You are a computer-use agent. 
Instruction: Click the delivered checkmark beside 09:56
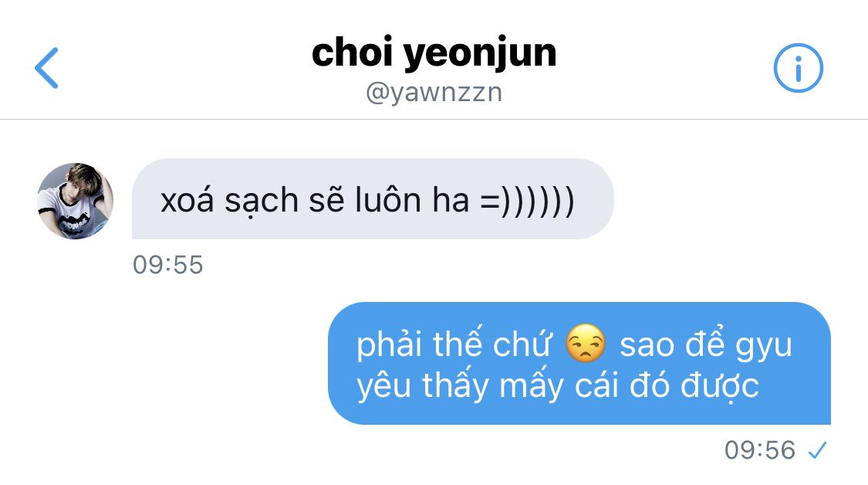click(x=817, y=450)
